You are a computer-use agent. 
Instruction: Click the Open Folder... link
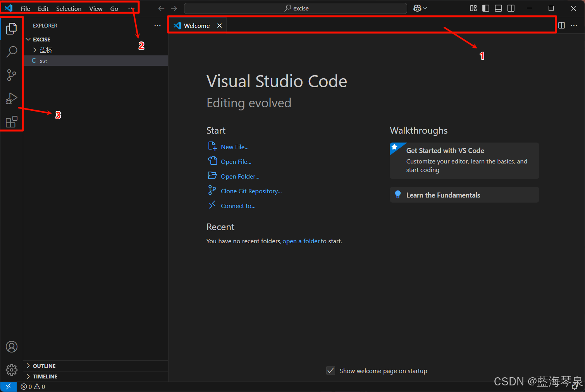pos(240,176)
